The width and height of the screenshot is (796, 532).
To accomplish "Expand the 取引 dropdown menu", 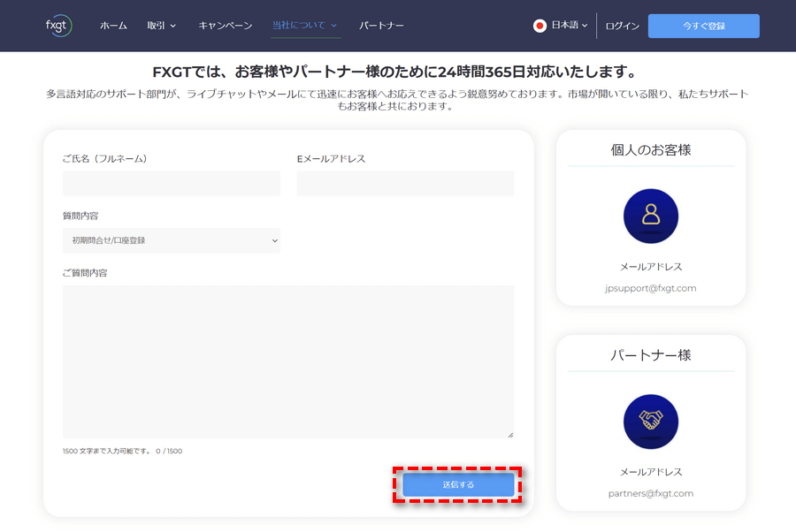I will click(162, 26).
